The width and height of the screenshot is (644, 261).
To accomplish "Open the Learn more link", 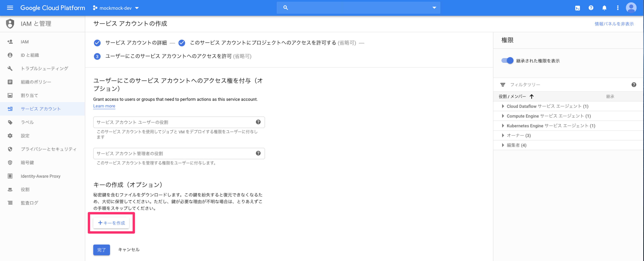I will pyautogui.click(x=104, y=106).
